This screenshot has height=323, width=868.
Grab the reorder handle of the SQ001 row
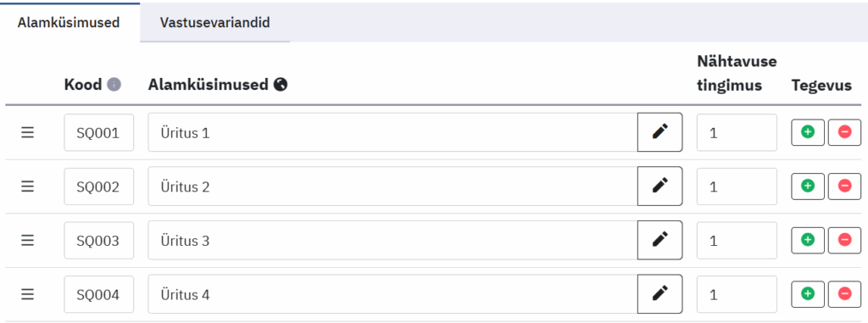coord(28,133)
